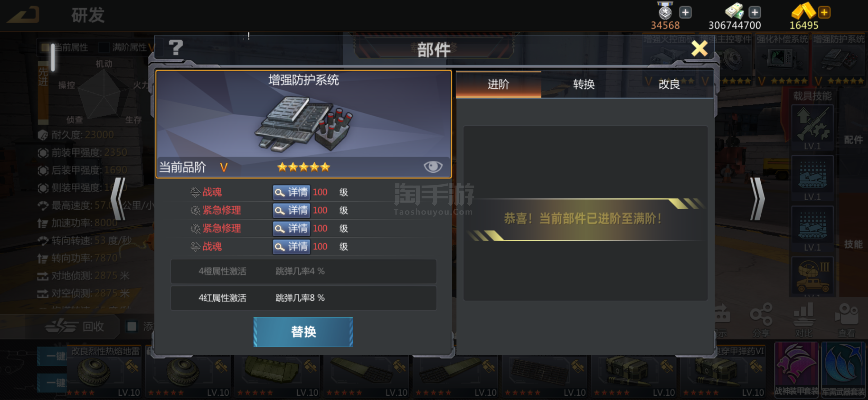
Task: Open the 对比 compare icon
Action: [804, 320]
